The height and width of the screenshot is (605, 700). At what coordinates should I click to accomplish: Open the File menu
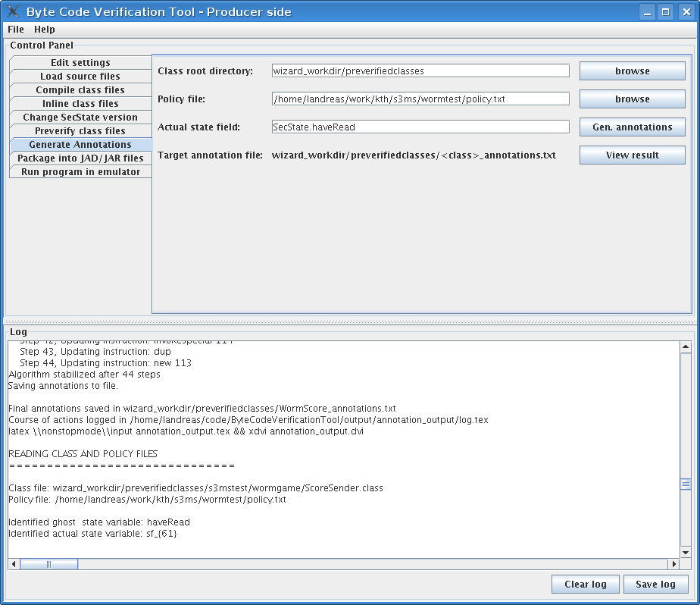tap(16, 30)
